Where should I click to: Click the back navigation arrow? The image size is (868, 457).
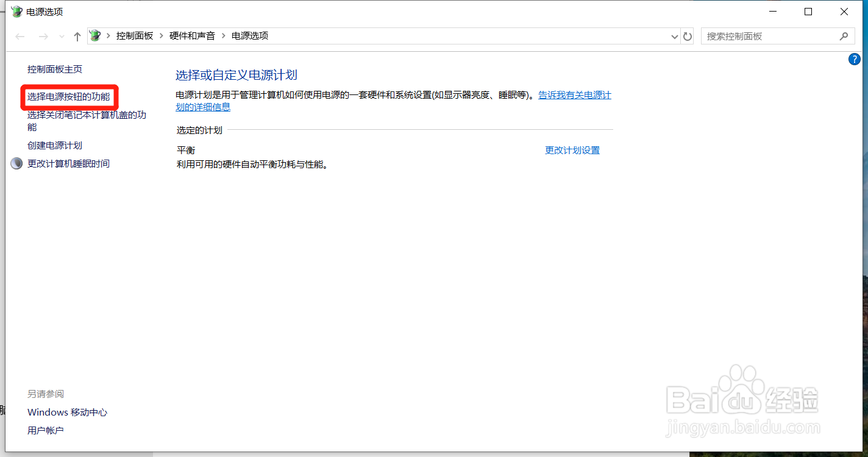tap(20, 36)
